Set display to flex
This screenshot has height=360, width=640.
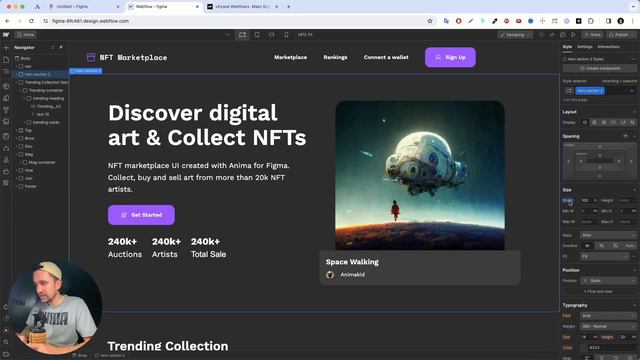click(594, 122)
